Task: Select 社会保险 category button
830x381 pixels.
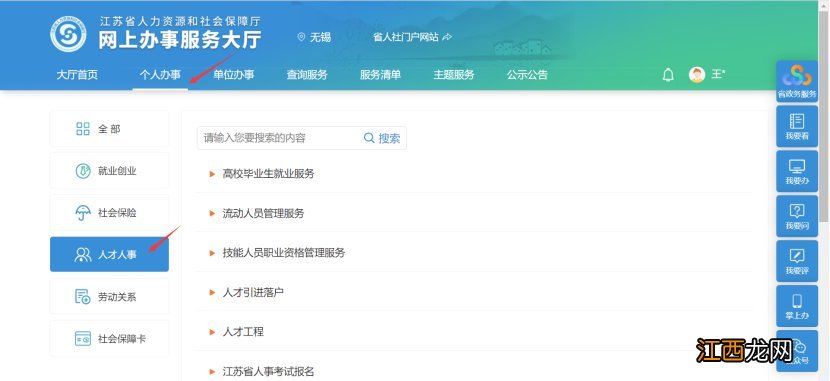Action: pyautogui.click(x=110, y=213)
